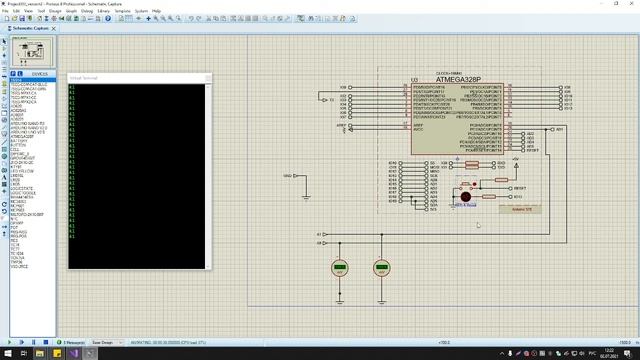
Task: Open File Explorer from the taskbar
Action: pyautogui.click(x=40, y=353)
